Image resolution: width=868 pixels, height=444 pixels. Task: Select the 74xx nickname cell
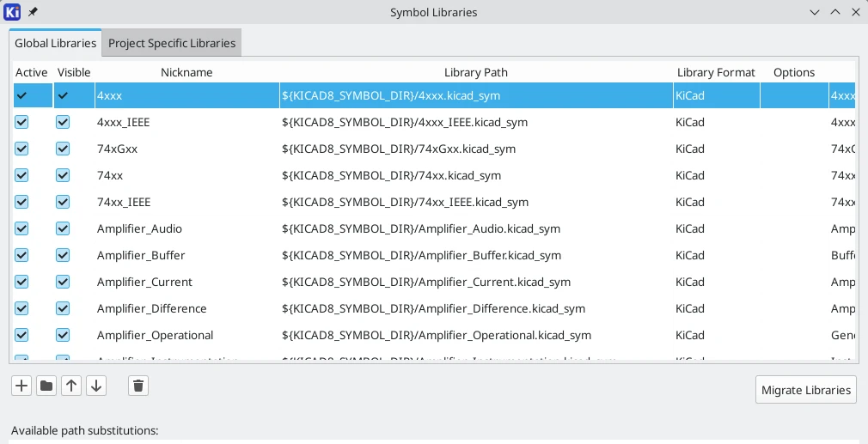click(x=186, y=175)
